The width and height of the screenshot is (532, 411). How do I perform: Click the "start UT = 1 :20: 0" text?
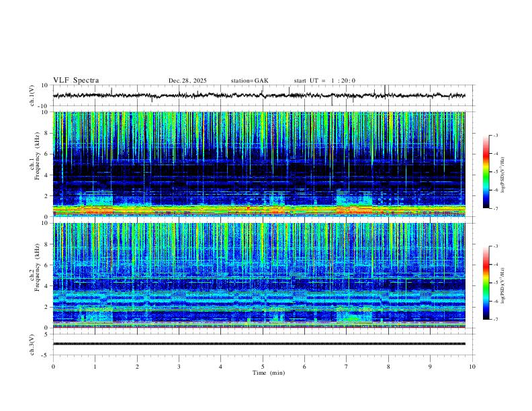tap(324, 81)
